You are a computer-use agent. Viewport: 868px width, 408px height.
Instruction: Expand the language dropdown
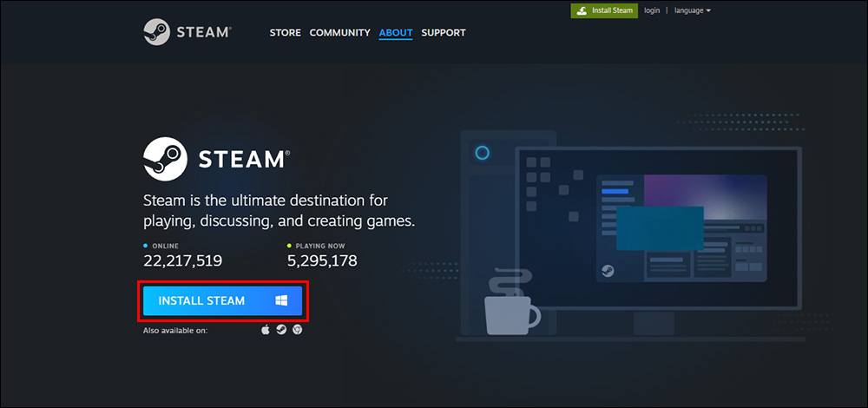point(693,10)
